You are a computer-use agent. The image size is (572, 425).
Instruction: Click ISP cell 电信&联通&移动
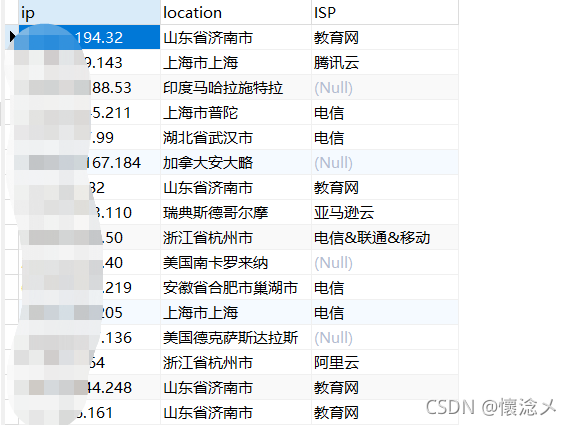point(372,237)
